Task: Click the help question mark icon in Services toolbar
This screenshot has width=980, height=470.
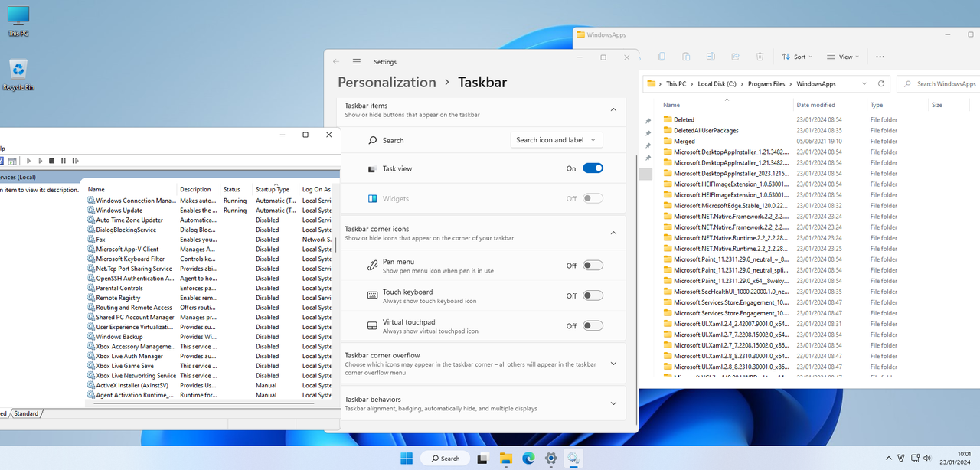Action: (x=2, y=161)
